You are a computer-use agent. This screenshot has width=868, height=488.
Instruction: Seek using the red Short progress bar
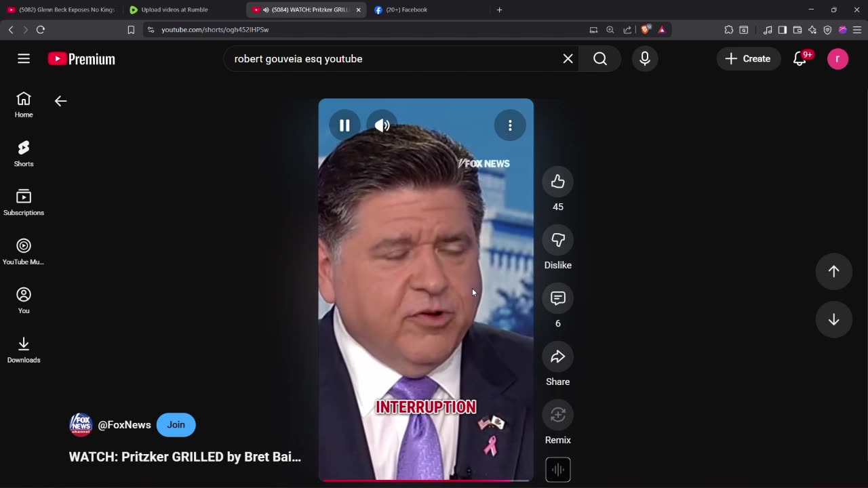426,480
